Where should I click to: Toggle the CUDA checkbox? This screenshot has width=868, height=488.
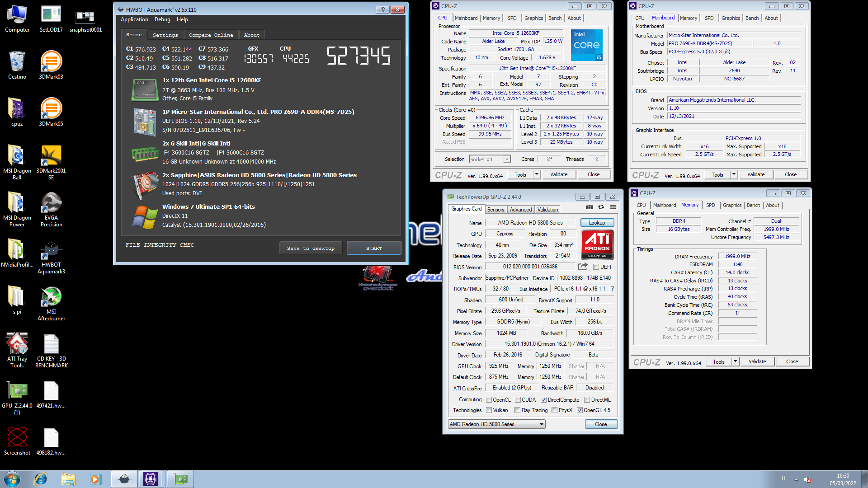click(518, 400)
